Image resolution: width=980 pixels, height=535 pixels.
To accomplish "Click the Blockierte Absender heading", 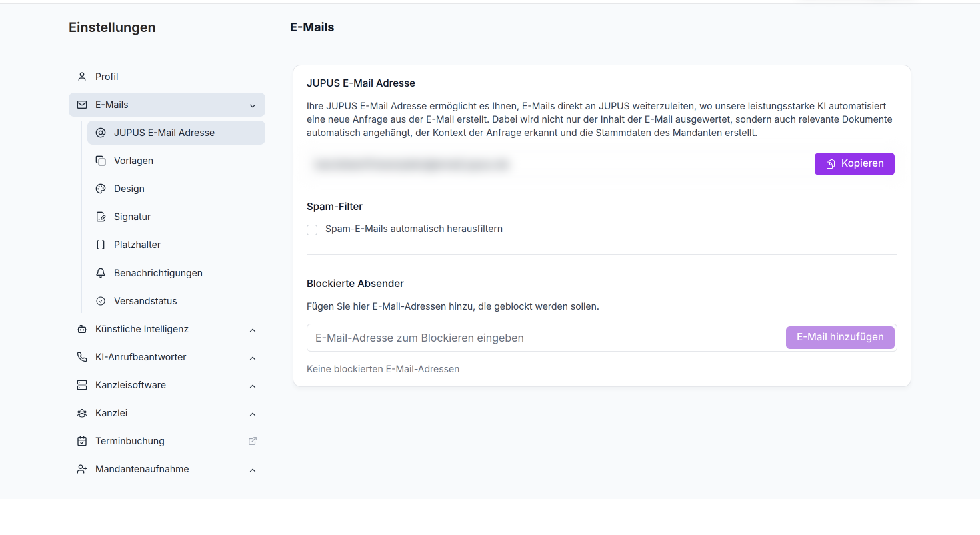I will point(355,284).
